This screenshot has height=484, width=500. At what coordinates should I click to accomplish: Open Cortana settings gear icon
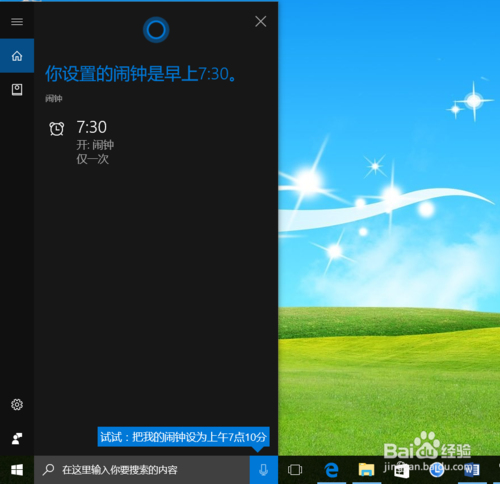(17, 404)
